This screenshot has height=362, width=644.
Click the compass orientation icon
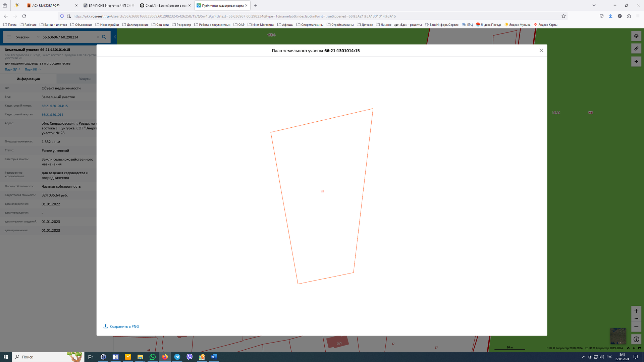click(x=636, y=339)
